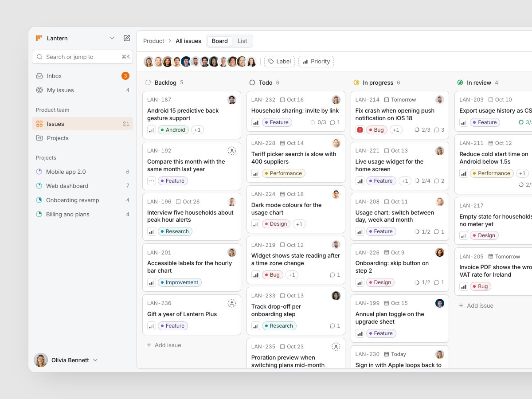Click the Performance label on LAN-228
This screenshot has height=399, width=532.
coord(284,173)
